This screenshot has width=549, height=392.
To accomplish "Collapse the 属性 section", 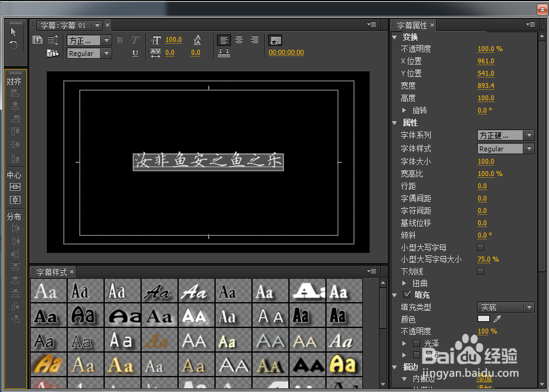I will 395,122.
